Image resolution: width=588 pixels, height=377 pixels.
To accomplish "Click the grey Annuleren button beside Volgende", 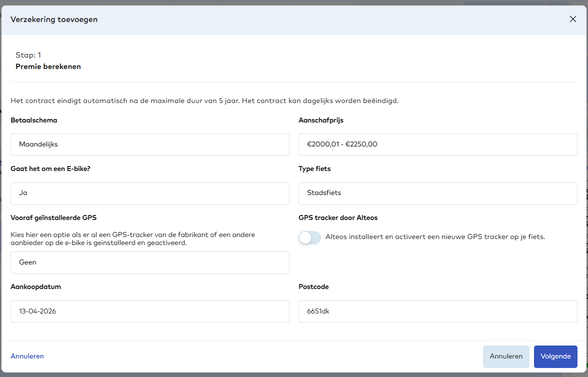I will pyautogui.click(x=506, y=356).
